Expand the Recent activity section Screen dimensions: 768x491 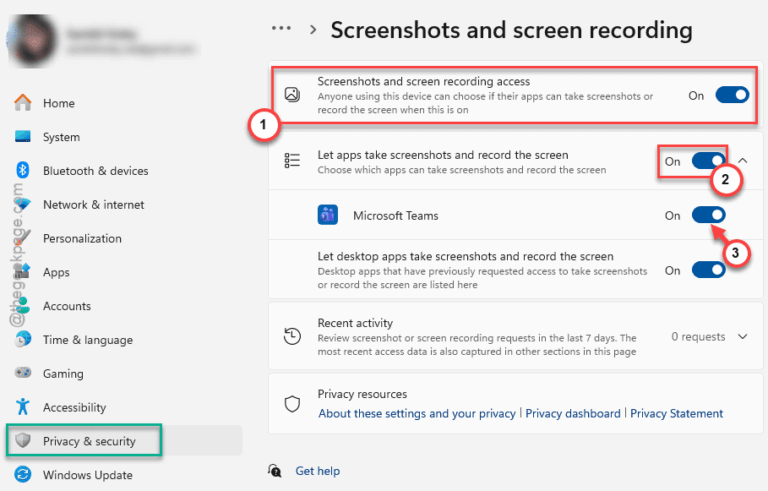pos(743,337)
